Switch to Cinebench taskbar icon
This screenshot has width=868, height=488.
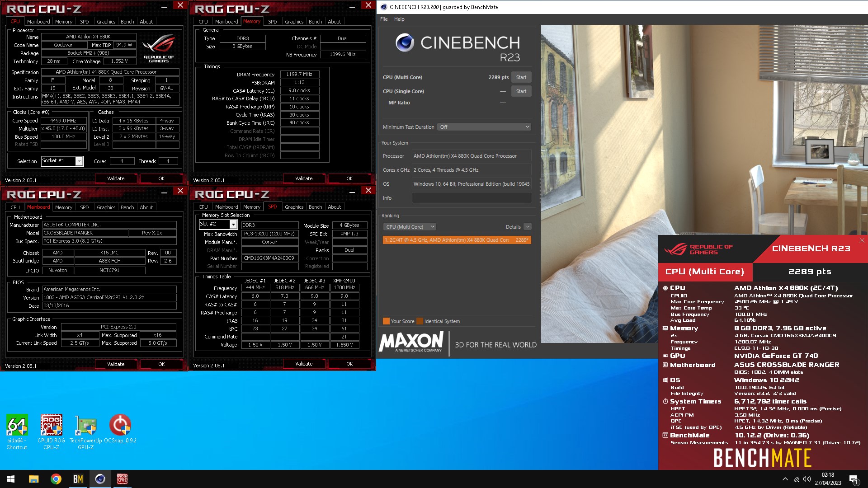(100, 479)
